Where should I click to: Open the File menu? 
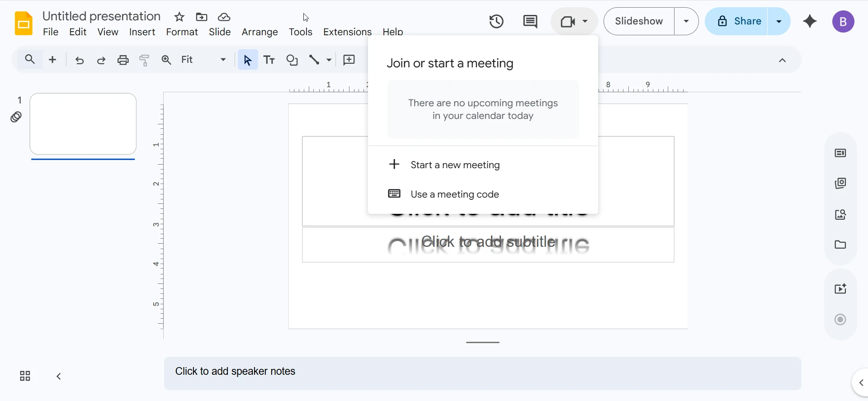(x=51, y=32)
